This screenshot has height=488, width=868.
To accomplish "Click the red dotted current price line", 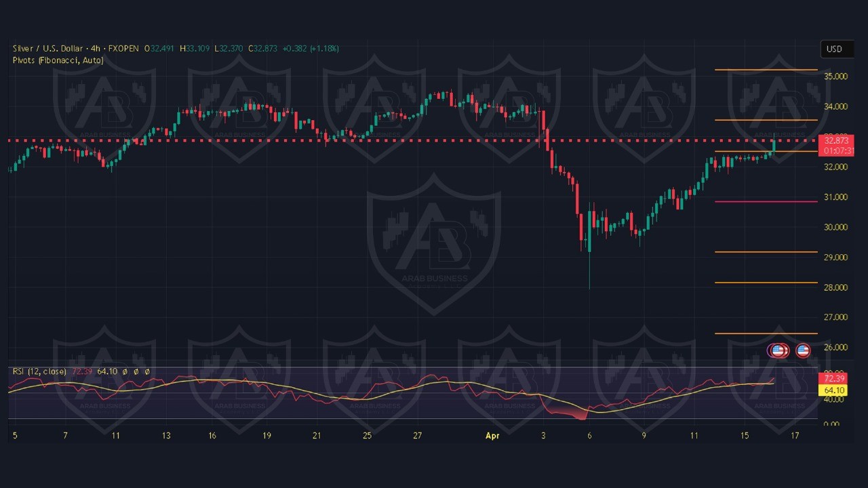I will click(x=414, y=140).
